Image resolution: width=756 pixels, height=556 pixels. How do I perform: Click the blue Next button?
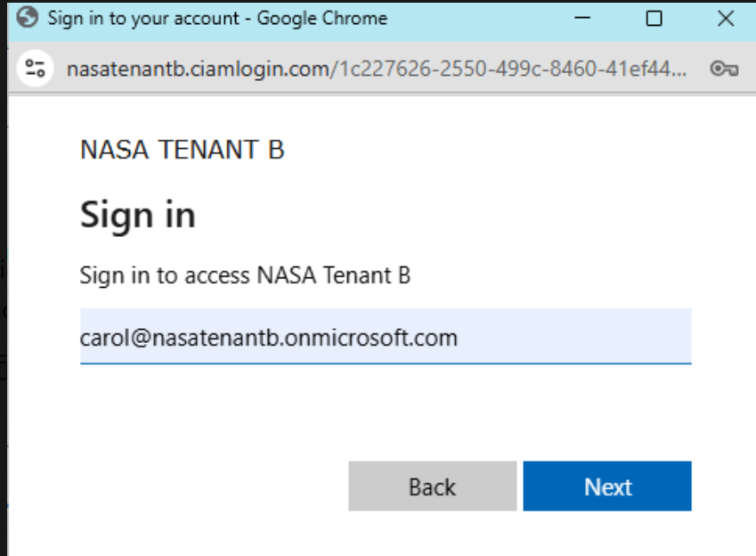pos(607,486)
